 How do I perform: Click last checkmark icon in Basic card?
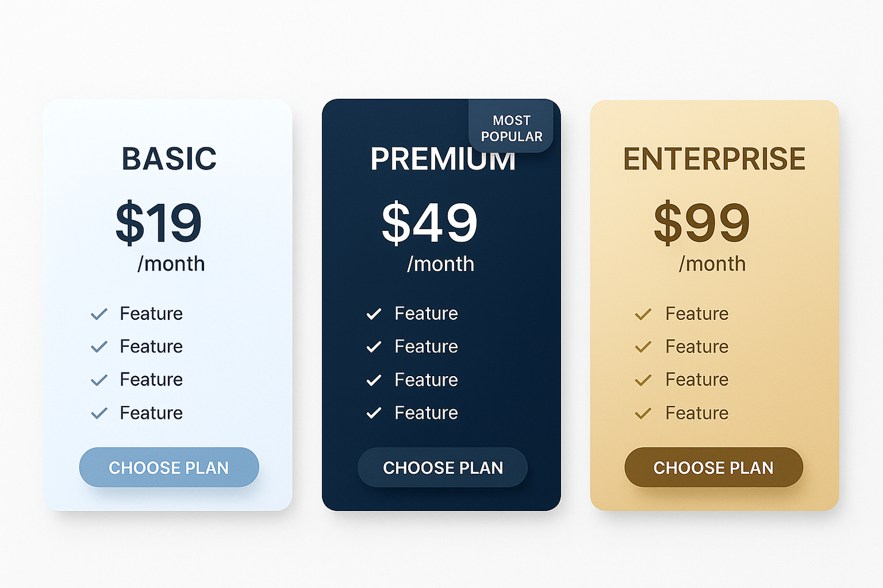tap(99, 413)
